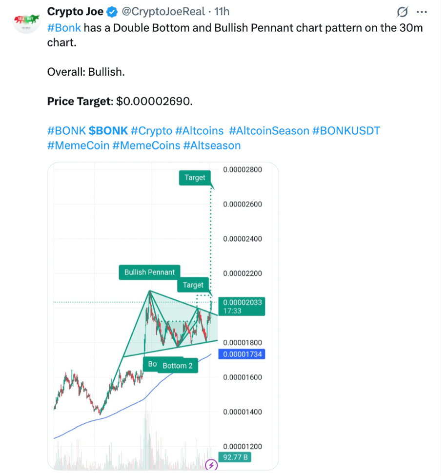Visit the @CryptoJoeReal username
448x476 pixels.
[x=165, y=11]
